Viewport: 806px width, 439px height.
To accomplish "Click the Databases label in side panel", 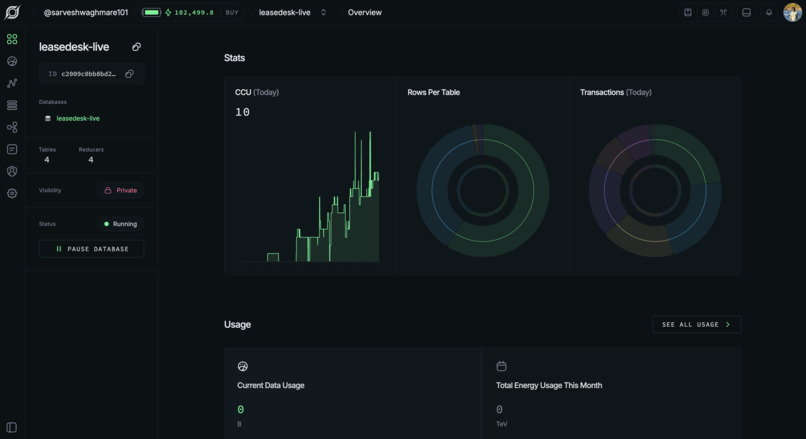I will [x=53, y=102].
